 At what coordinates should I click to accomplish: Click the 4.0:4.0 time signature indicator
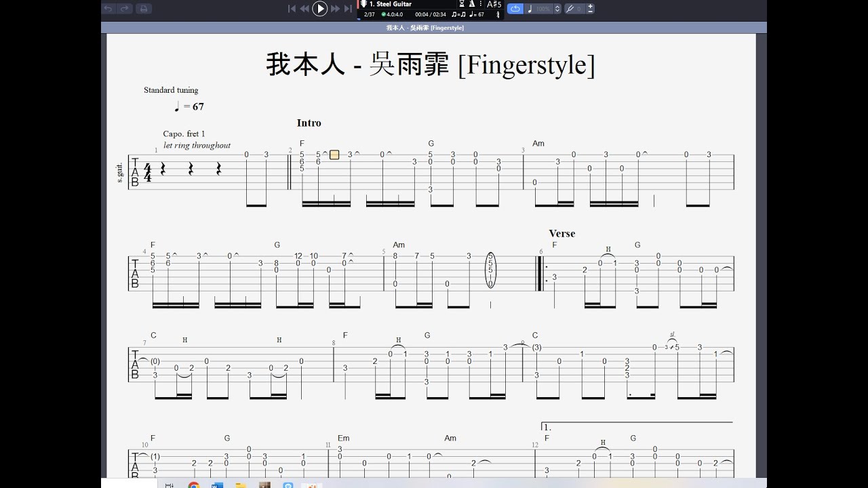tap(393, 14)
